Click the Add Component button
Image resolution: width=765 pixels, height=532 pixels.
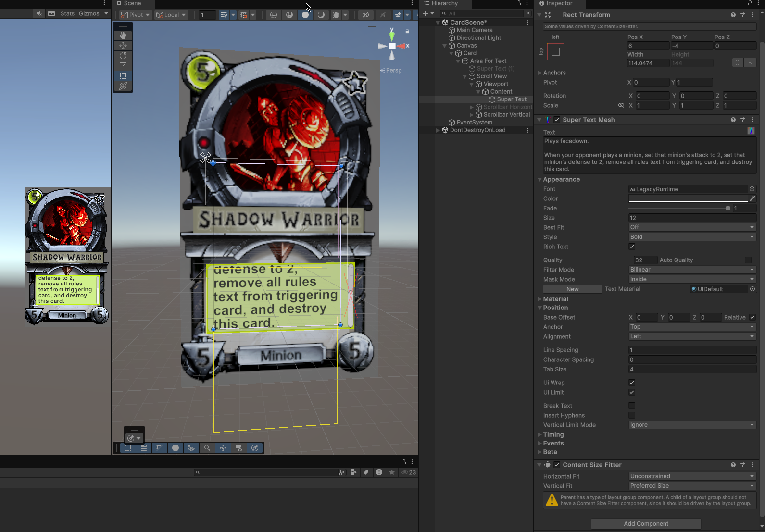coord(646,523)
